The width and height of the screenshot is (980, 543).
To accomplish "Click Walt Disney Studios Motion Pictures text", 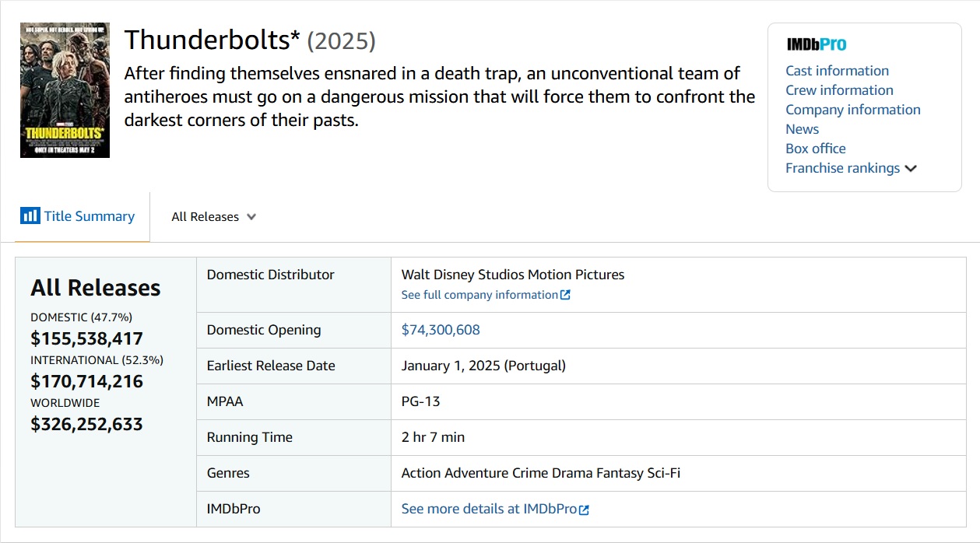I will pyautogui.click(x=512, y=275).
